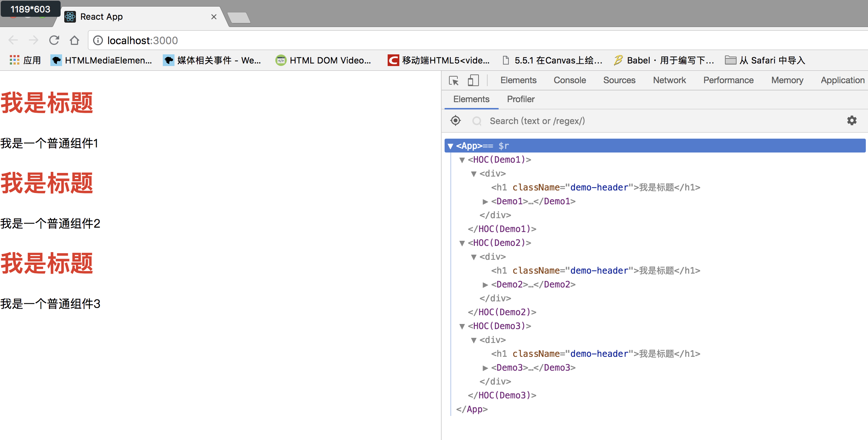Open the Babel bookmark

[x=664, y=60]
